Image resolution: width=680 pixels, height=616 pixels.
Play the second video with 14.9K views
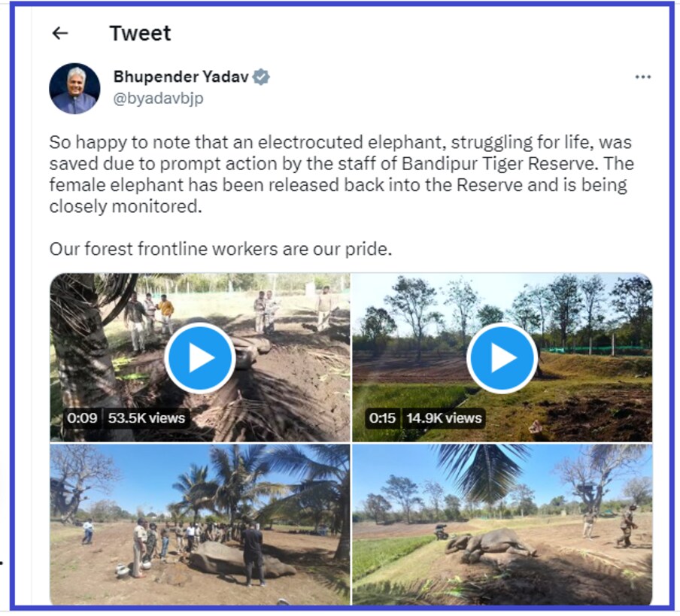[502, 358]
